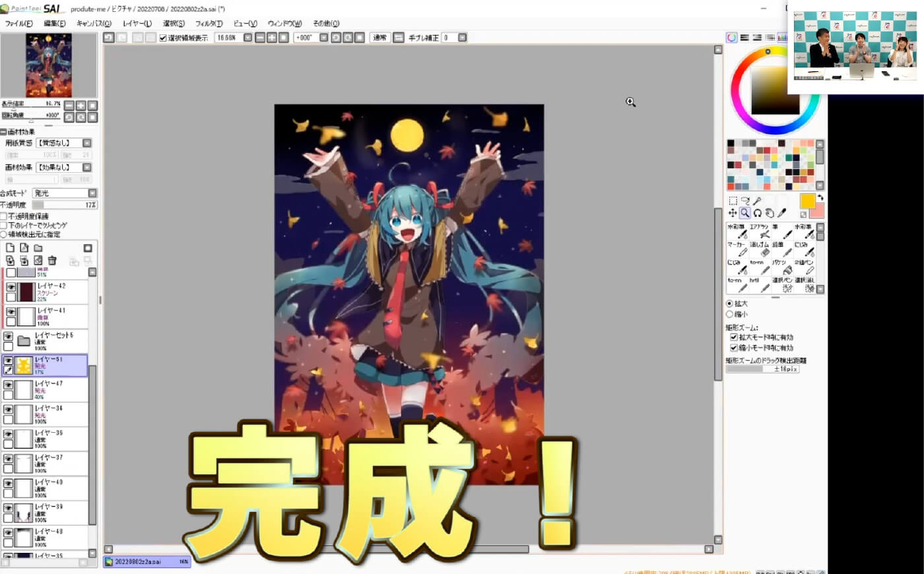Click the pink background color swatch
Screen dimensions: 924x574
[817, 211]
